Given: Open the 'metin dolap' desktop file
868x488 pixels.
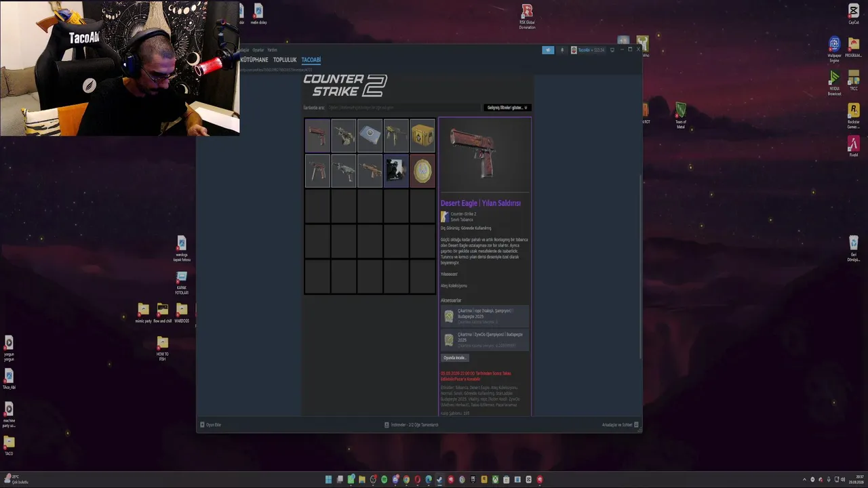Looking at the screenshot, I should click(x=258, y=14).
